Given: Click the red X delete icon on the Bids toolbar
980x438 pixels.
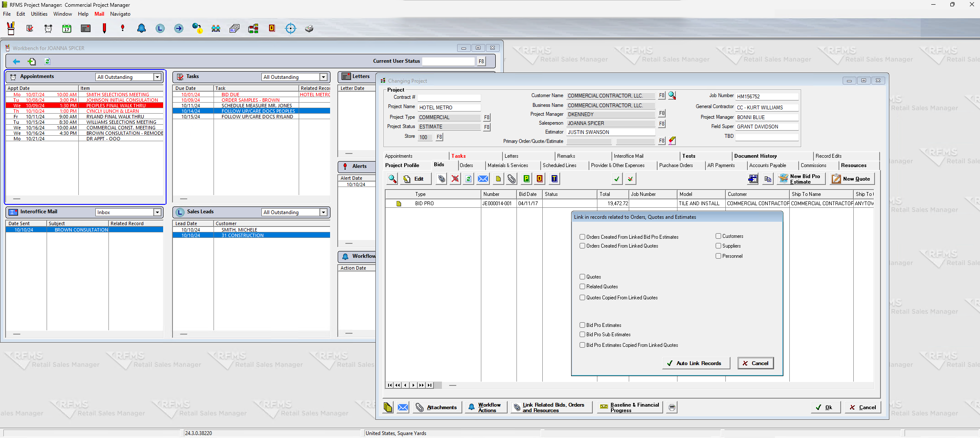Looking at the screenshot, I should [455, 179].
